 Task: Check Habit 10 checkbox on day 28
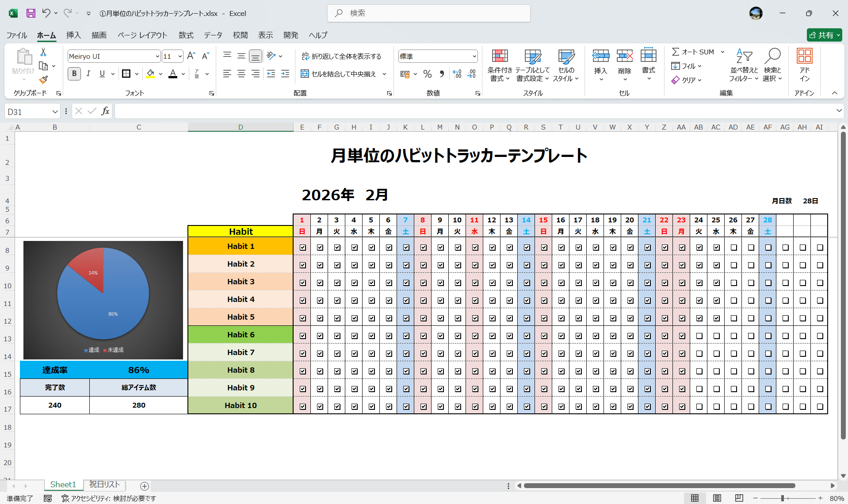768,405
